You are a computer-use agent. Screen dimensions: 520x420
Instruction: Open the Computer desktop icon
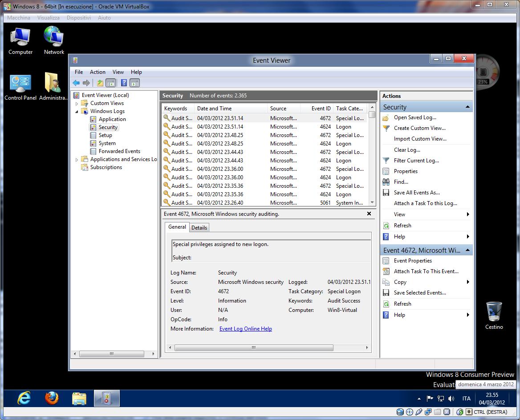pyautogui.click(x=20, y=41)
